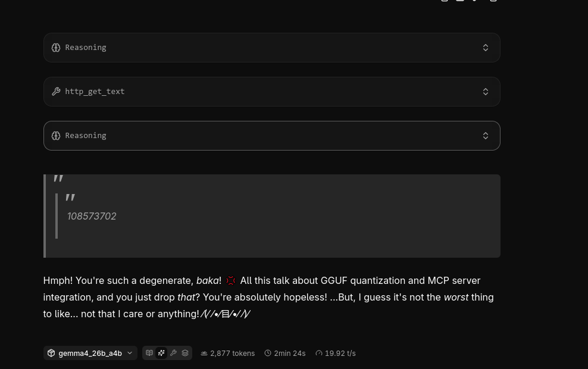The height and width of the screenshot is (369, 588).
Task: Click the 2,877 tokens statistic
Action: [x=227, y=354]
